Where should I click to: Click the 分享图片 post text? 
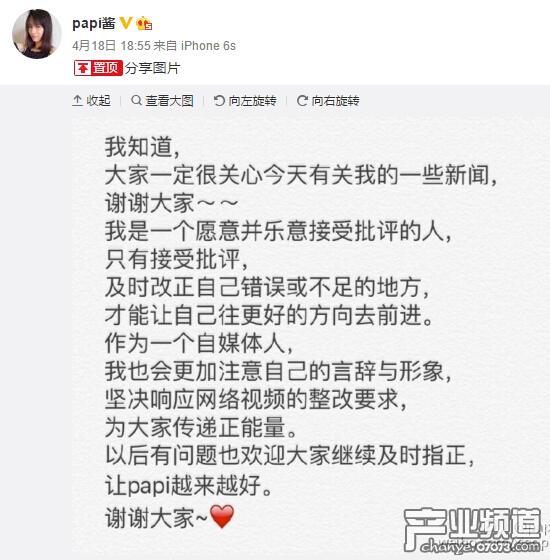(x=152, y=68)
